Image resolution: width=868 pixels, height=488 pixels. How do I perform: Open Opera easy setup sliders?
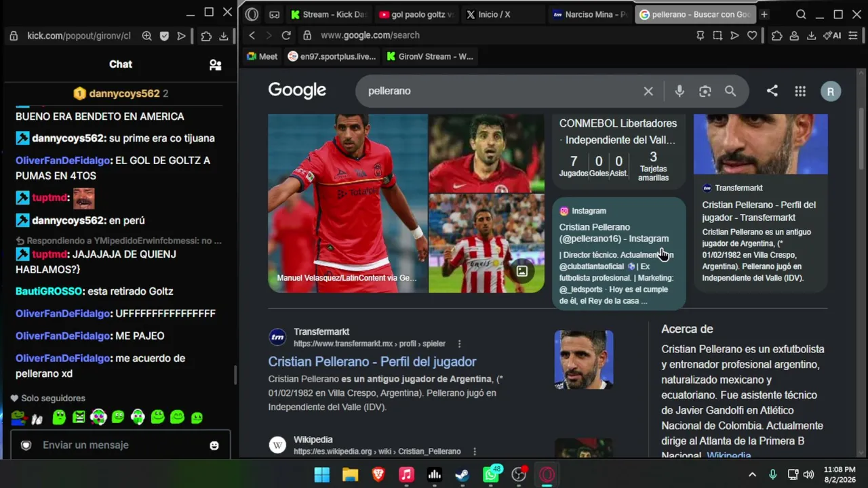point(853,35)
